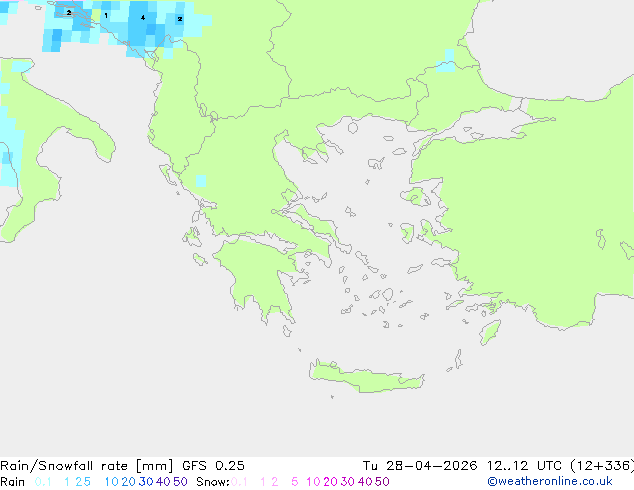Click the '12..12 UTC' time label
Viewport: 634px width, 490px height.
point(524,466)
